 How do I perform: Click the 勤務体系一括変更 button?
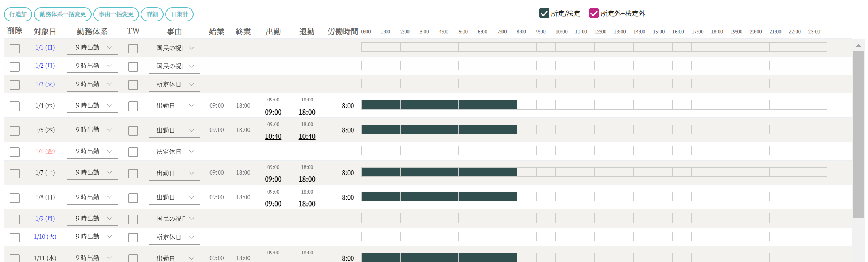[63, 14]
